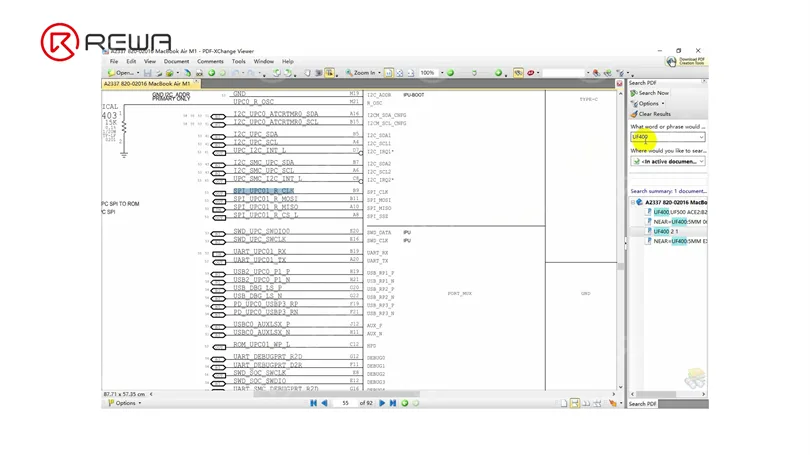Image resolution: width=810 pixels, height=455 pixels.
Task: Open the Edit menu
Action: pos(131,61)
